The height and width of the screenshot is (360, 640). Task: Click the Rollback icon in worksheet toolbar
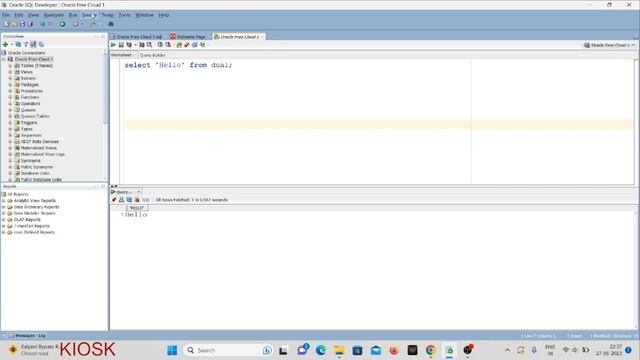(x=168, y=45)
